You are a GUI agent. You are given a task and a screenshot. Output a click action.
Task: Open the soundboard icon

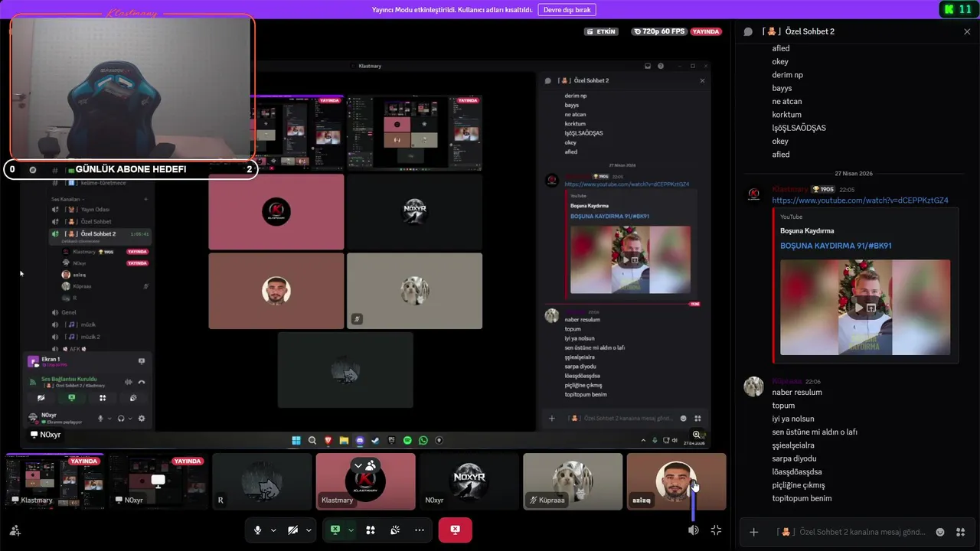[395, 530]
